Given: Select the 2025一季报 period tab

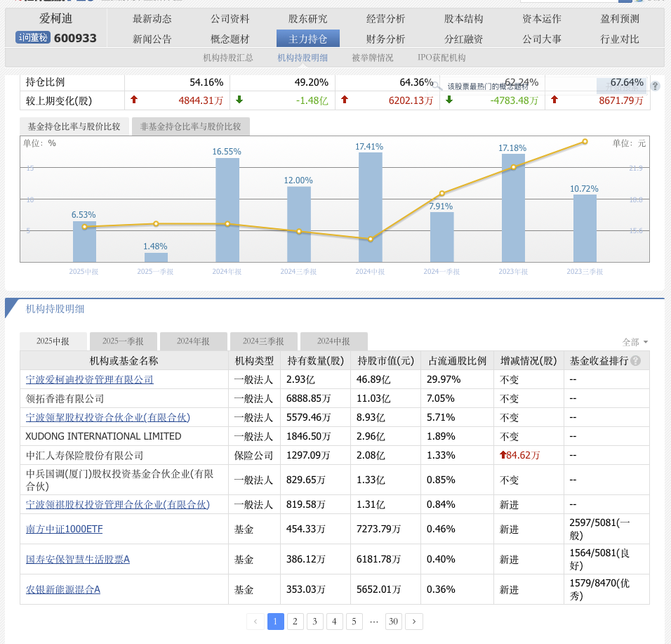Looking at the screenshot, I should (x=124, y=341).
